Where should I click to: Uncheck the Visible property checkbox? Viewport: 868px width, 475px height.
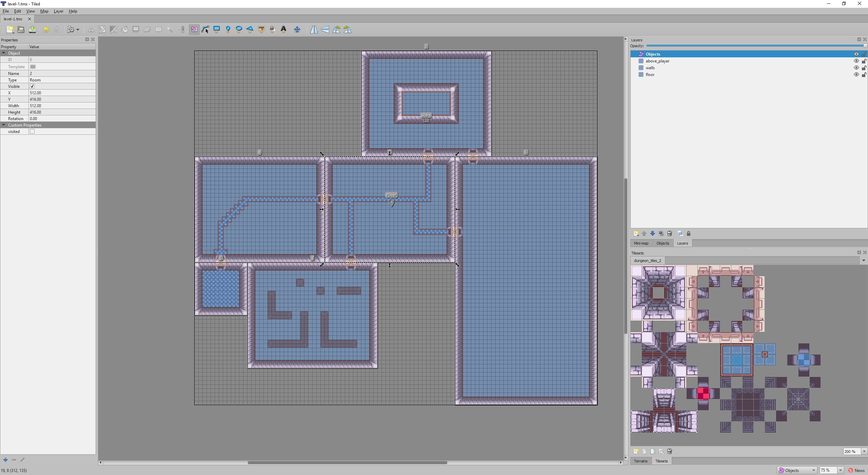point(32,87)
